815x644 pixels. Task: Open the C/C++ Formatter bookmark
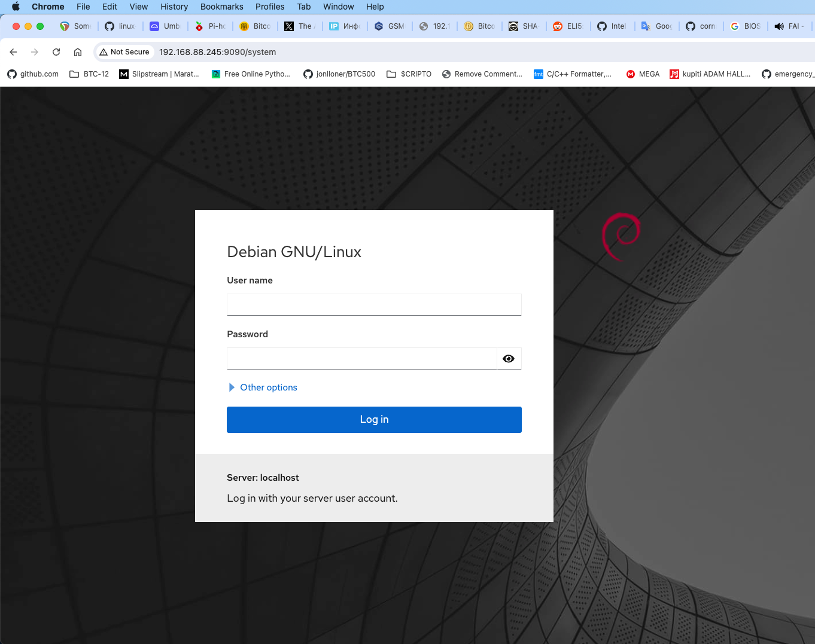[573, 74]
